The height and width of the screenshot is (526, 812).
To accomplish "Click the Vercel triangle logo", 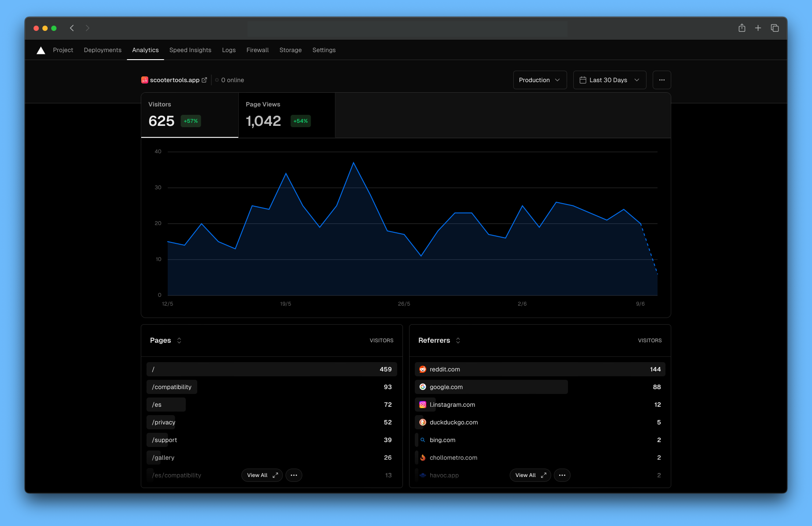I will (41, 50).
